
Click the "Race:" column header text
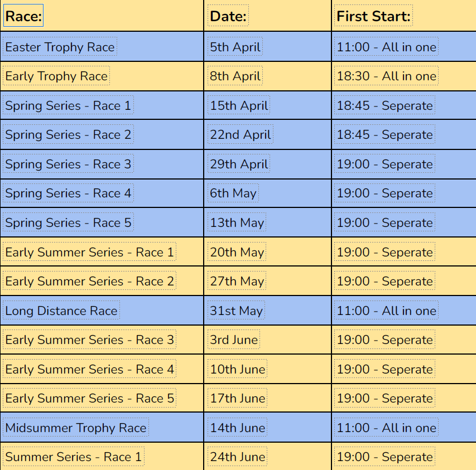23,17
